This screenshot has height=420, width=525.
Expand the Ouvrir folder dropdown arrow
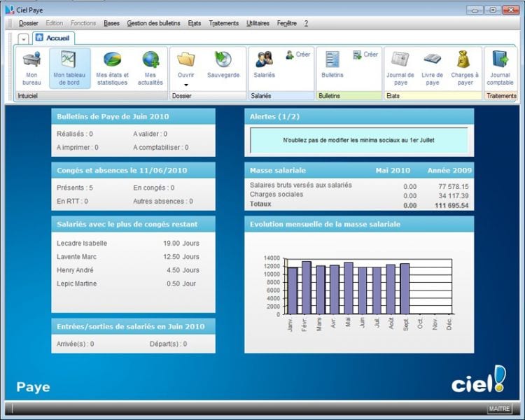[x=186, y=85]
